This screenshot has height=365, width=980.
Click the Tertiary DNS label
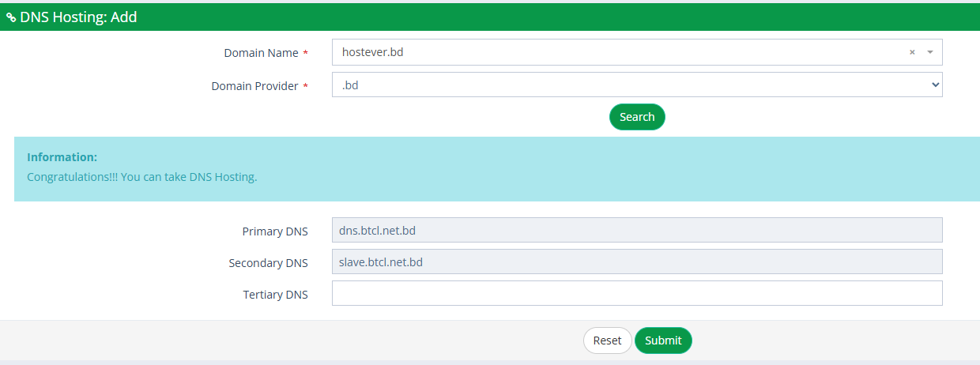pyautogui.click(x=275, y=295)
